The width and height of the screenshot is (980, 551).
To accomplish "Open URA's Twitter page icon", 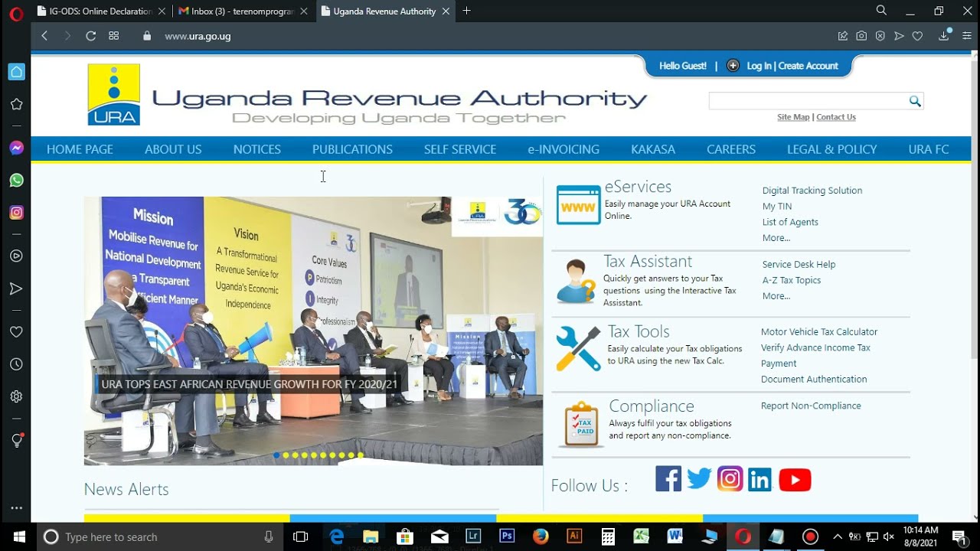I will point(699,479).
